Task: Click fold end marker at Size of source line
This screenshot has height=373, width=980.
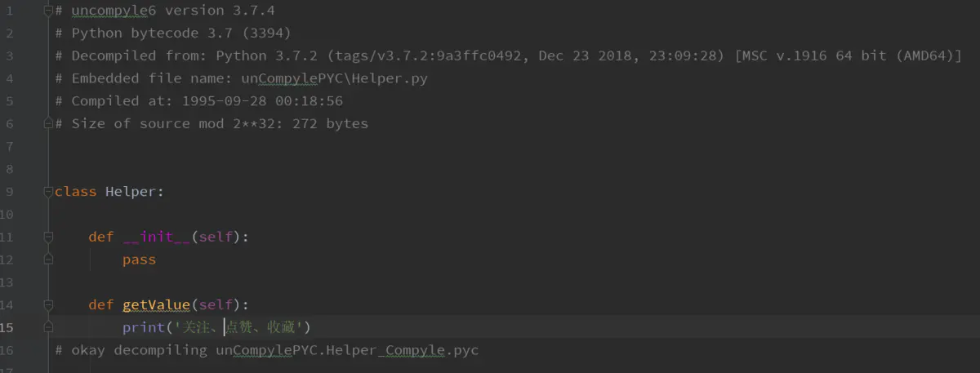Action: pos(48,124)
